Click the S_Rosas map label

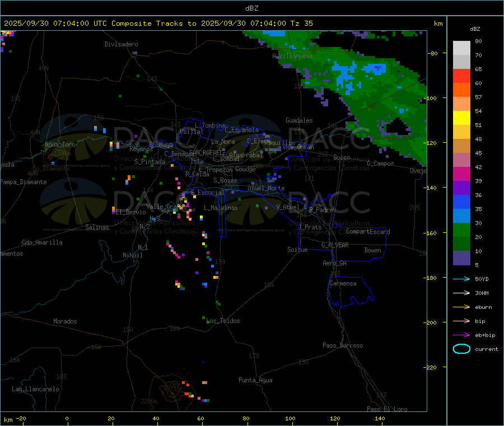225,181
